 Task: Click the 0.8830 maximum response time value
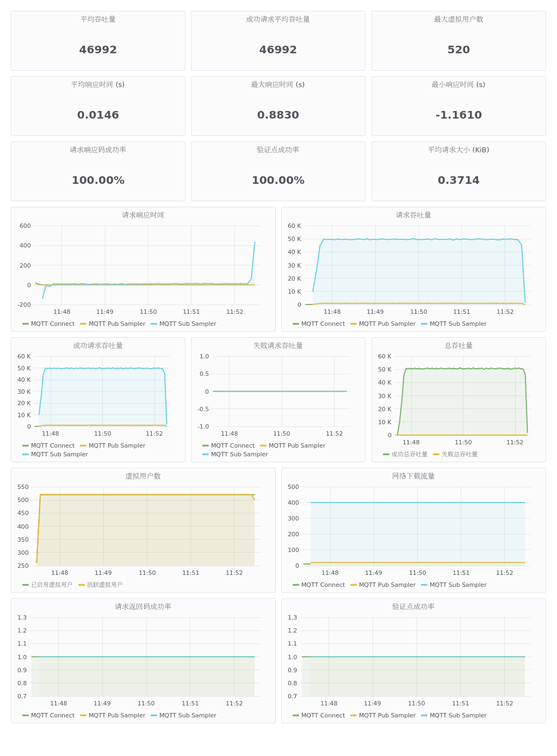(x=278, y=115)
